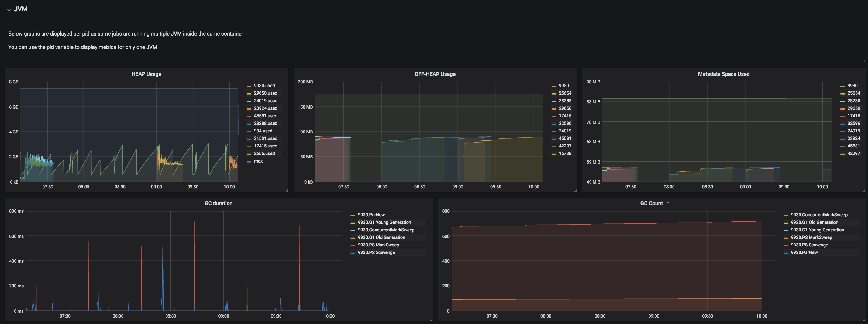Open the OFF-HEAP Usage panel title menu
Screen dimensions: 868x324
435,74
